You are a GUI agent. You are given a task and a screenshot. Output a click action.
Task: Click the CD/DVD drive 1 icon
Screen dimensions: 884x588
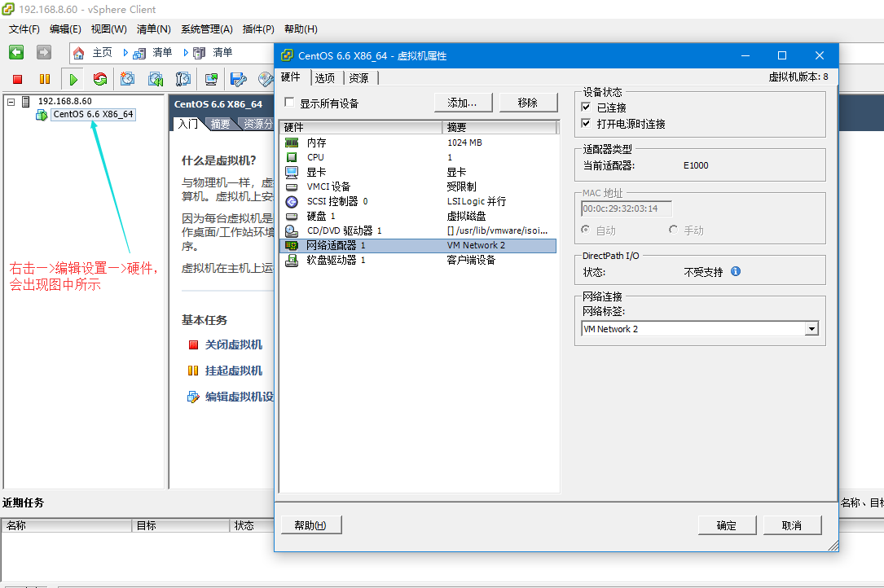point(292,230)
